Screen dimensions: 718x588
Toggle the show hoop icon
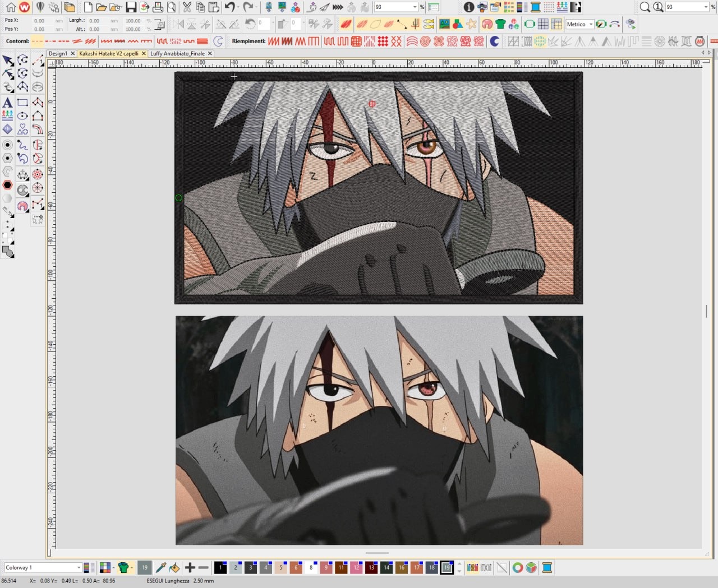pyautogui.click(x=530, y=24)
